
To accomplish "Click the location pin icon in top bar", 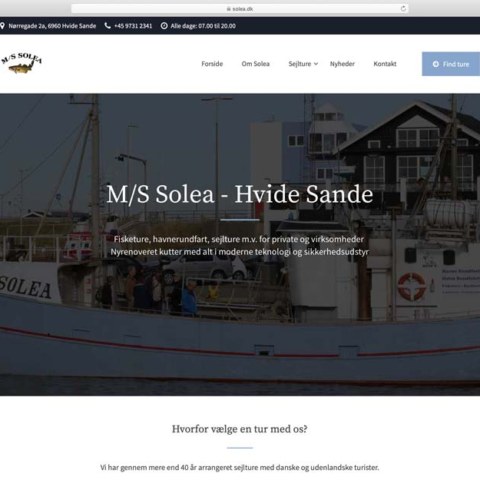I will pos(2,26).
